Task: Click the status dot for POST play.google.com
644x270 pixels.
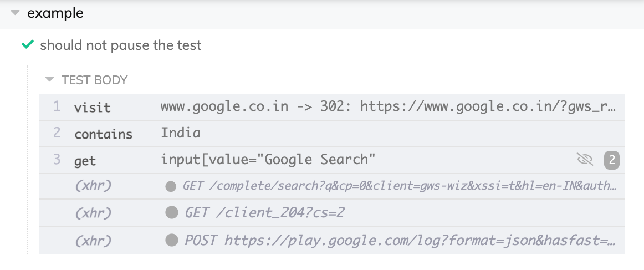Action: click(172, 240)
